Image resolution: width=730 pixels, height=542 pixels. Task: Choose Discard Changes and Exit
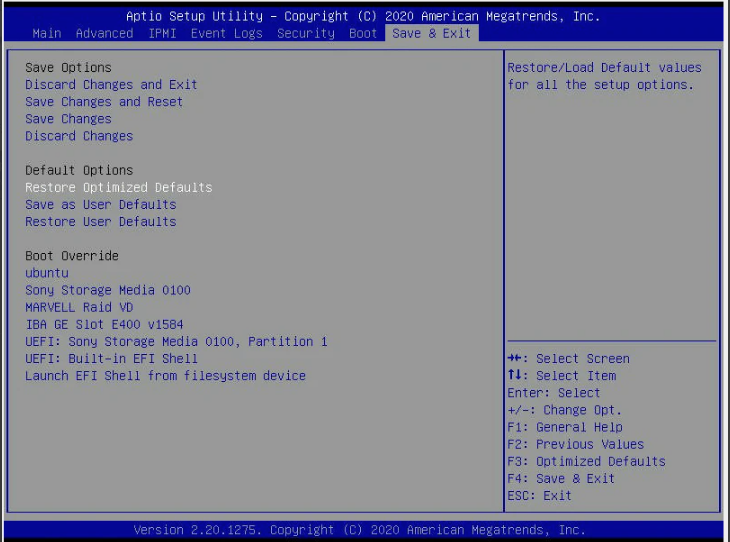(x=111, y=85)
